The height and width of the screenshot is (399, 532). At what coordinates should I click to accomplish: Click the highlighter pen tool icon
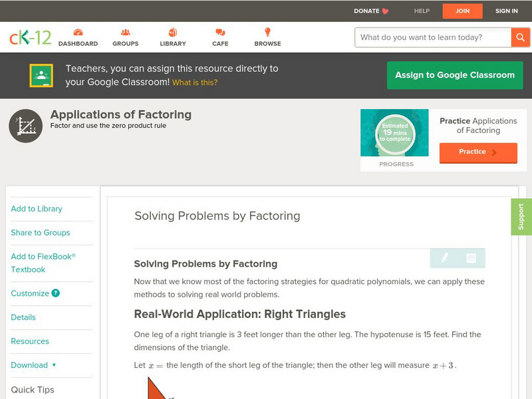tap(444, 258)
